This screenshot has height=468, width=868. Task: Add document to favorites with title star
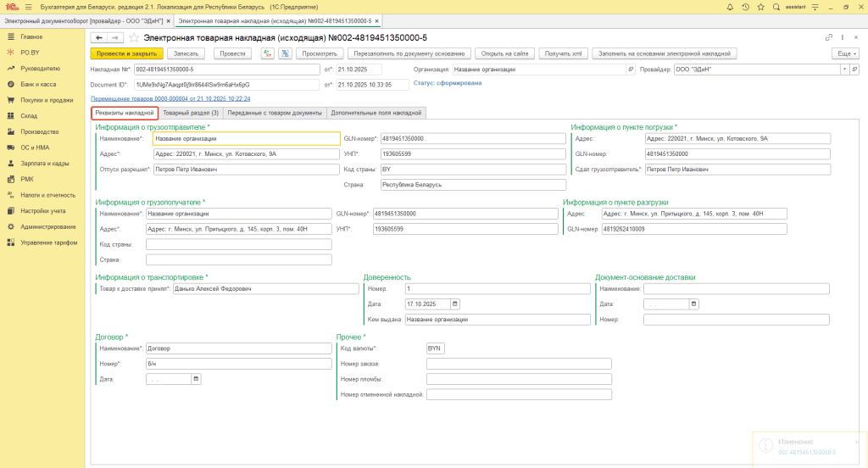click(x=133, y=38)
